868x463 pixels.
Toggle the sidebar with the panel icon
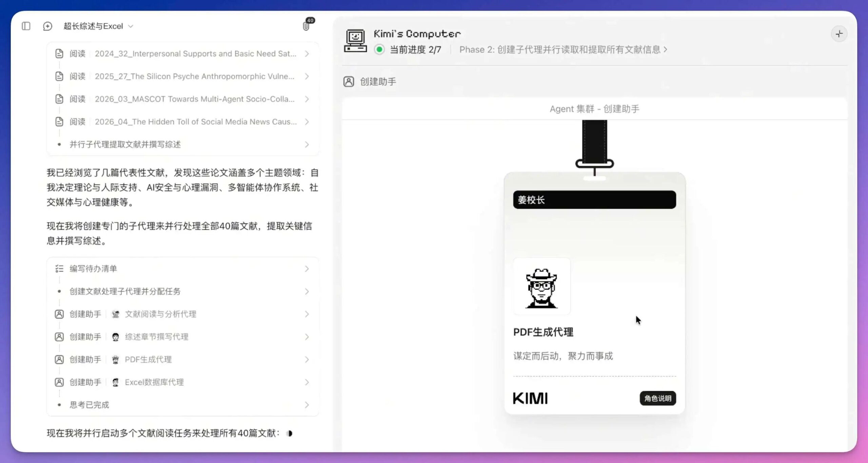26,26
